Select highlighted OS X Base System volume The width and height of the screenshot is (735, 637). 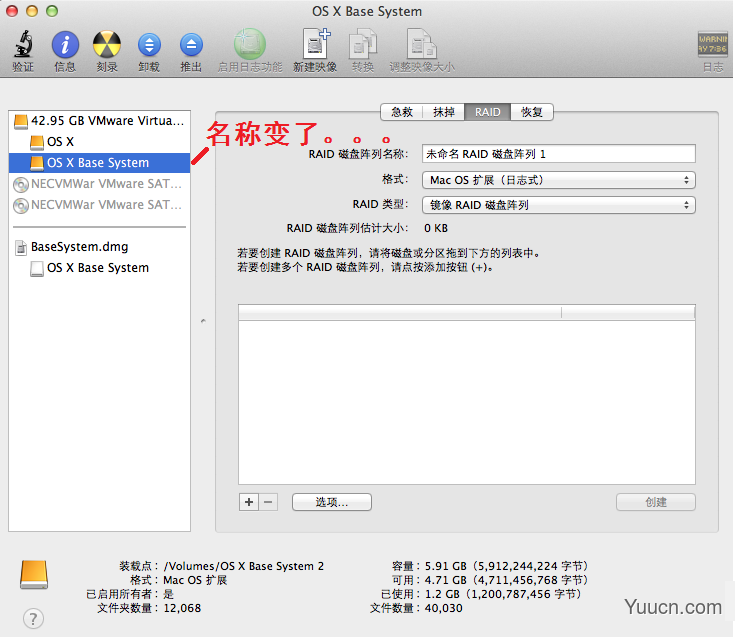pos(99,163)
